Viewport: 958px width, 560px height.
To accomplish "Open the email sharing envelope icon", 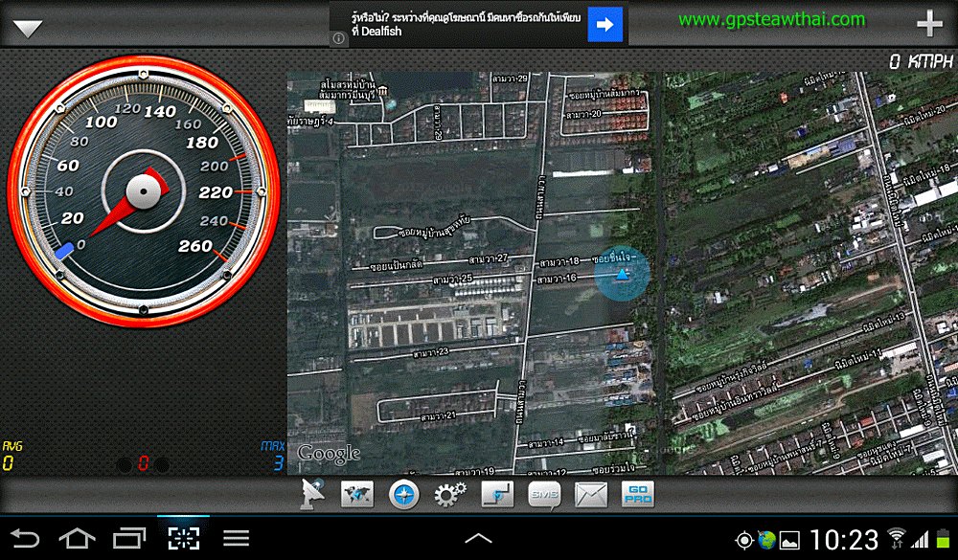I will coord(588,495).
